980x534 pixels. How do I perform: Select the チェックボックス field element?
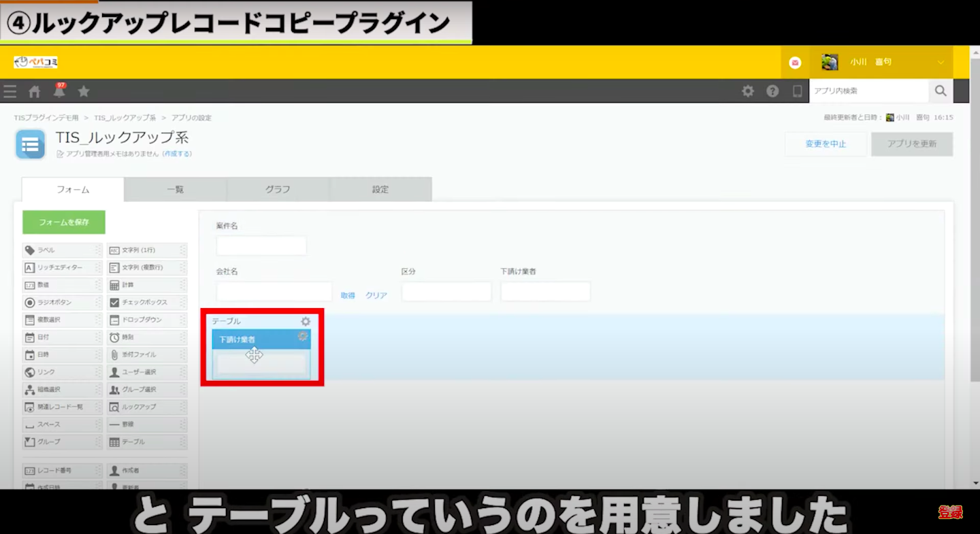click(146, 303)
